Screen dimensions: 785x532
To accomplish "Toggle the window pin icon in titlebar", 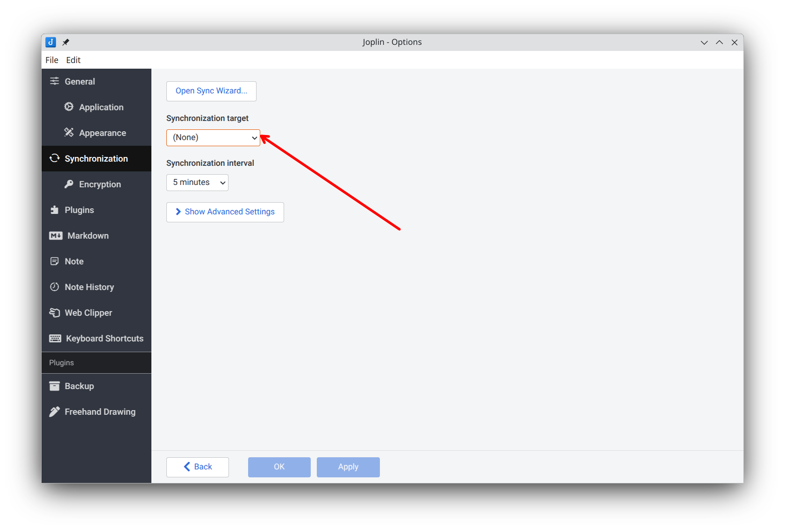I will coord(66,42).
